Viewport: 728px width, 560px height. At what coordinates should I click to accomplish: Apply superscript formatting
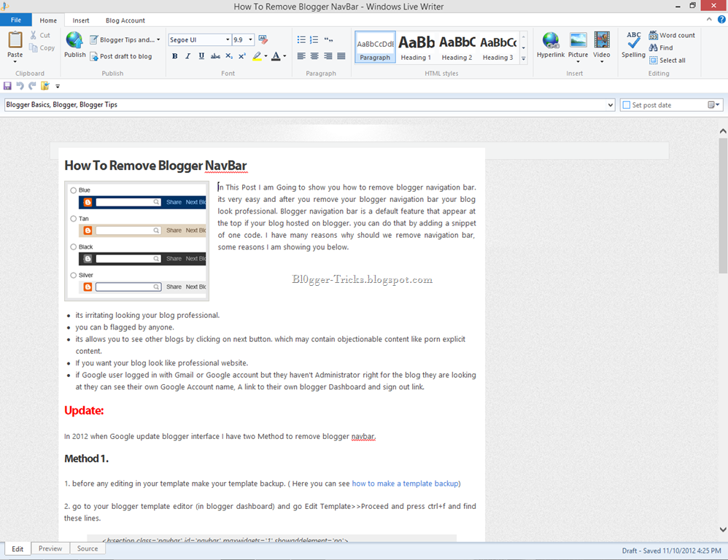pyautogui.click(x=242, y=56)
